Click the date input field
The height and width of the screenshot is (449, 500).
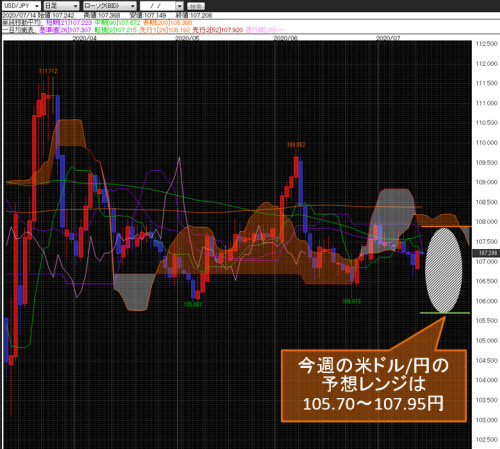click(x=157, y=6)
